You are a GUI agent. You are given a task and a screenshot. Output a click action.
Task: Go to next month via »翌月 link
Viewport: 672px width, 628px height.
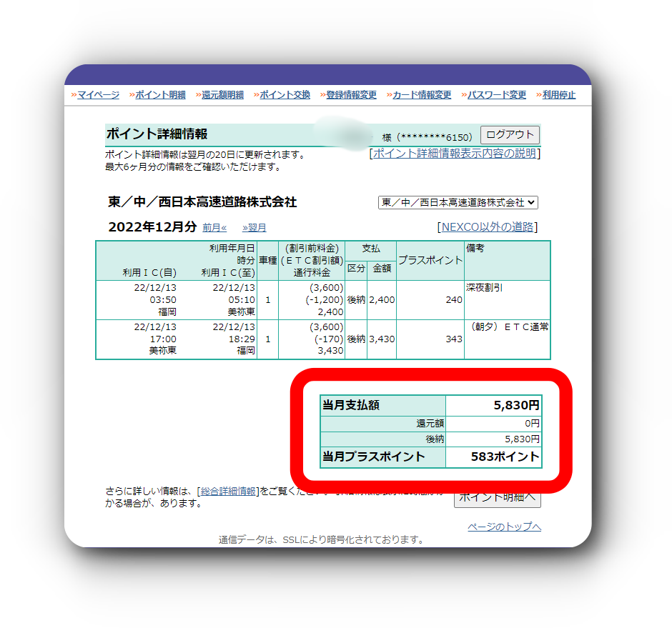(x=254, y=228)
